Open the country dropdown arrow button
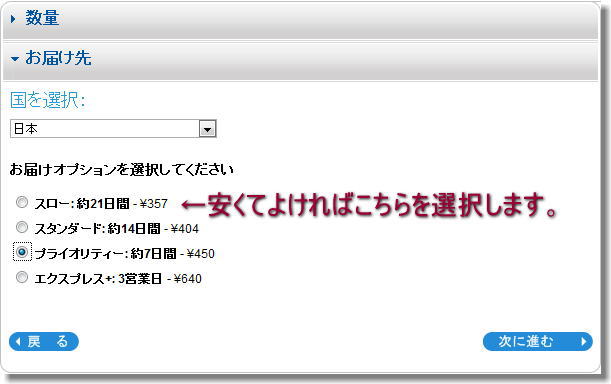 (207, 129)
